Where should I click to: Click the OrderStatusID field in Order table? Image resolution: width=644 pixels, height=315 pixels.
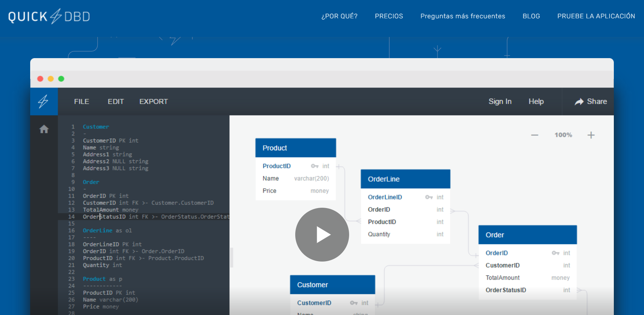coord(506,290)
